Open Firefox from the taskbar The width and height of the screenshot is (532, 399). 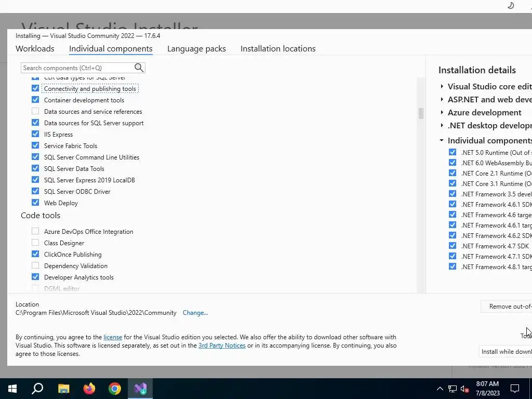pyautogui.click(x=89, y=389)
